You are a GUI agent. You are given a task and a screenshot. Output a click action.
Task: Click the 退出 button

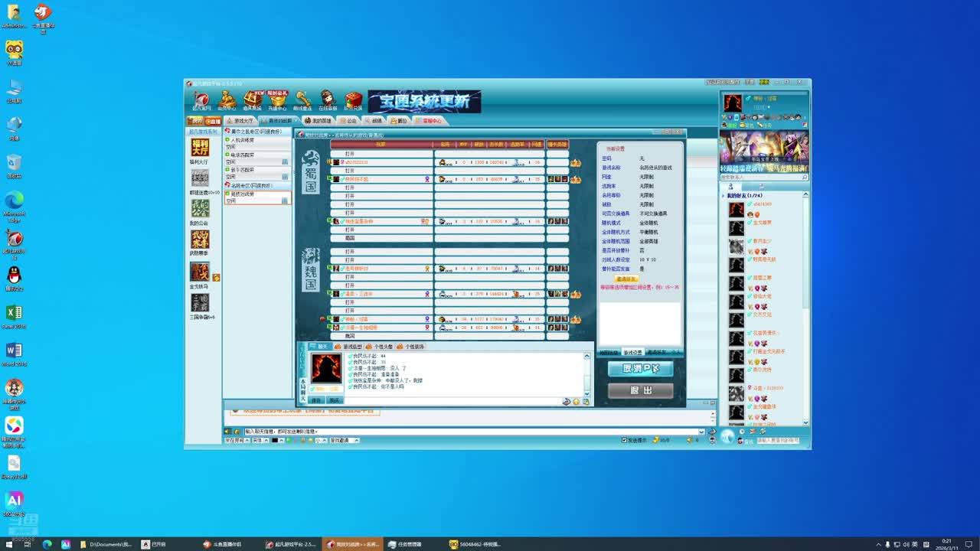(x=640, y=390)
